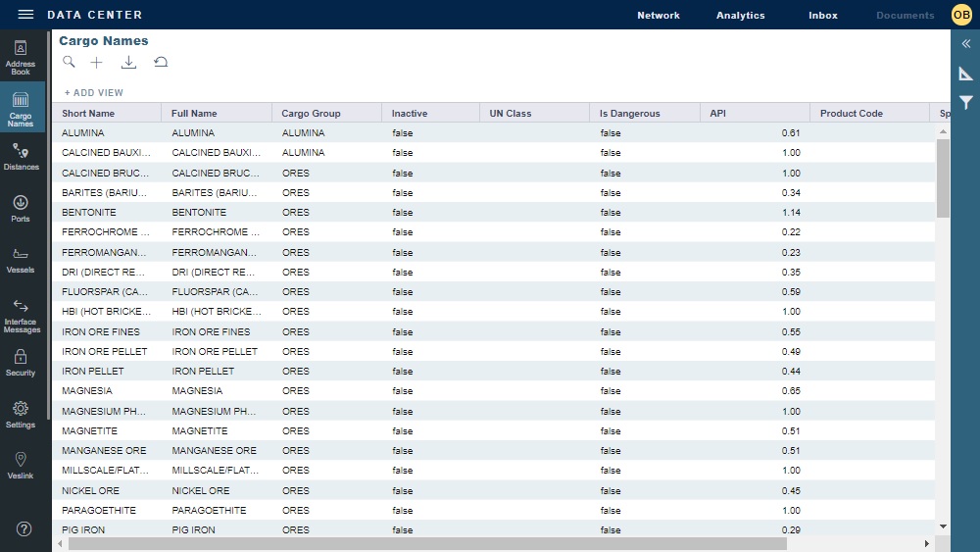
Task: Click the help question mark icon
Action: point(24,528)
